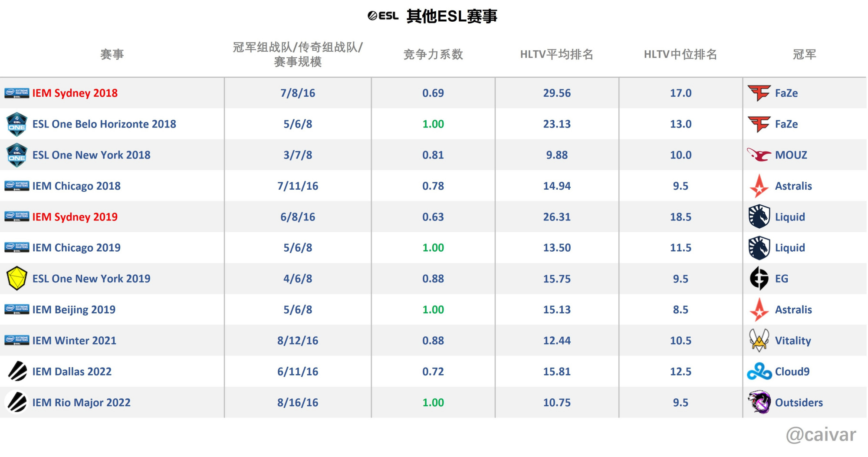Screen dimensions: 868x457
Task: Select the 赛事 column header
Action: click(112, 54)
